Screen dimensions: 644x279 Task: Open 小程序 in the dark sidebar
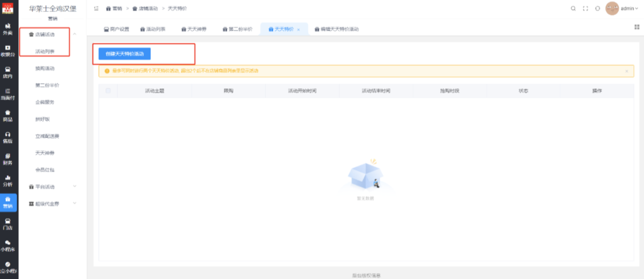pyautogui.click(x=8, y=246)
